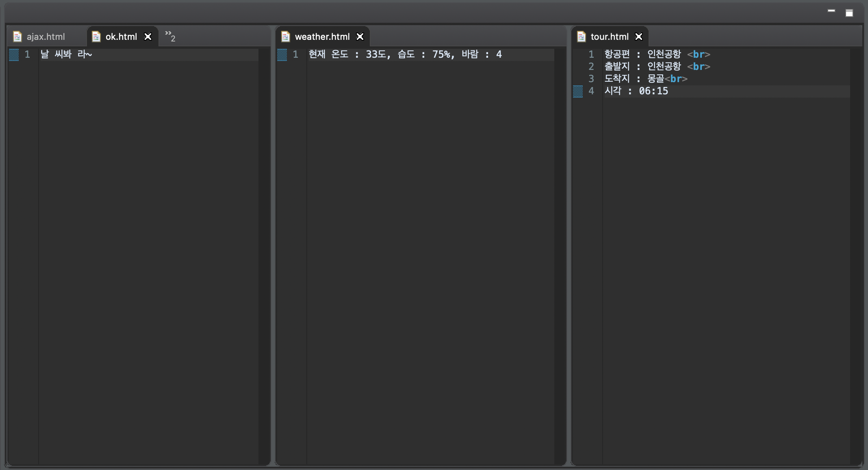Switch to the ajax.html tab

[46, 37]
